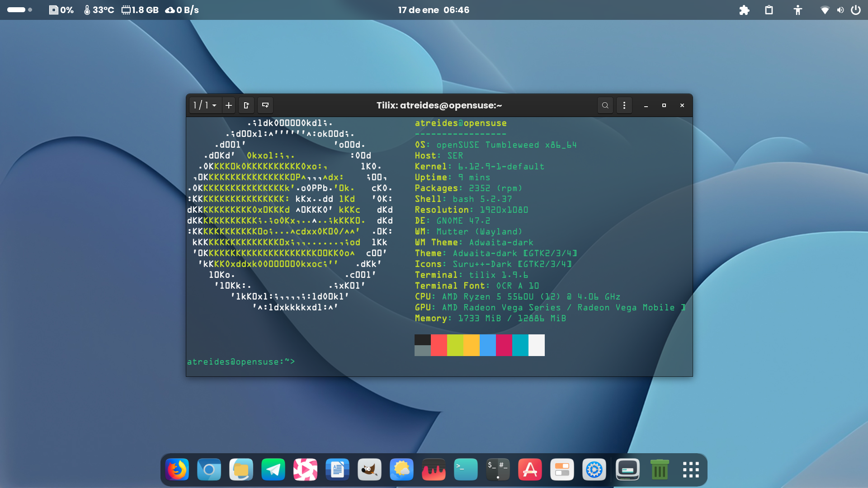Expand the 1/1 session switcher dropdown
The width and height of the screenshot is (868, 488).
pos(205,105)
